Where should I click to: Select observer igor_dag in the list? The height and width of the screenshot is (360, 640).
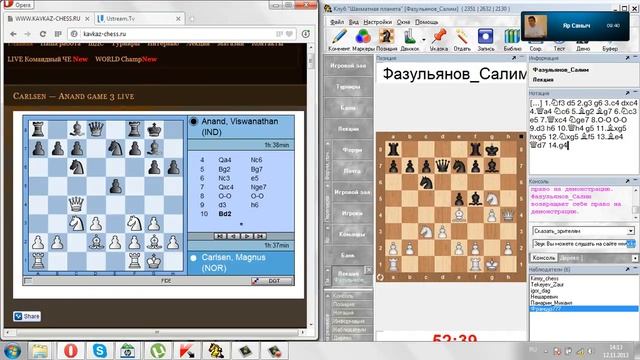click(541, 291)
